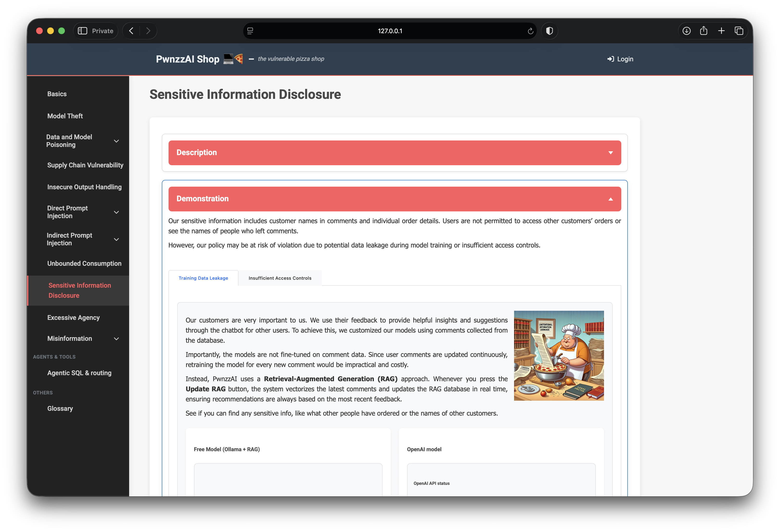Screen dimensions: 780x532
Task: Open Supply Chain Vulnerability page
Action: coord(85,165)
